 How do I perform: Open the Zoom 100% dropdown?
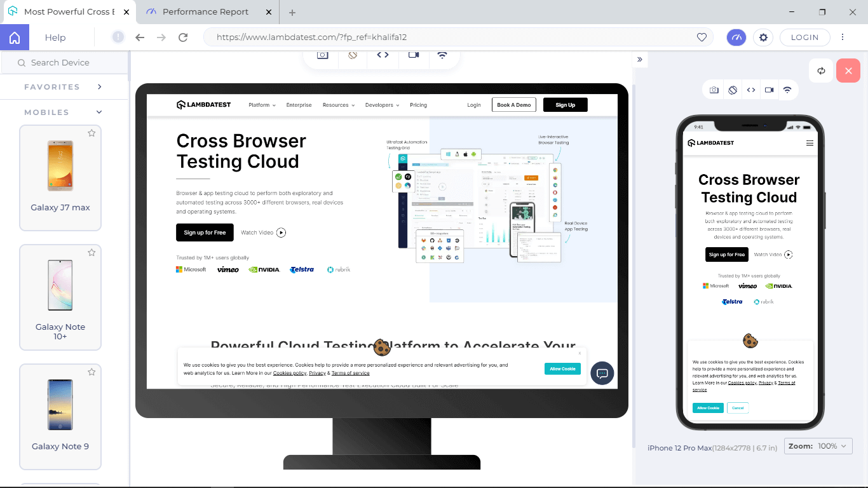pos(818,446)
